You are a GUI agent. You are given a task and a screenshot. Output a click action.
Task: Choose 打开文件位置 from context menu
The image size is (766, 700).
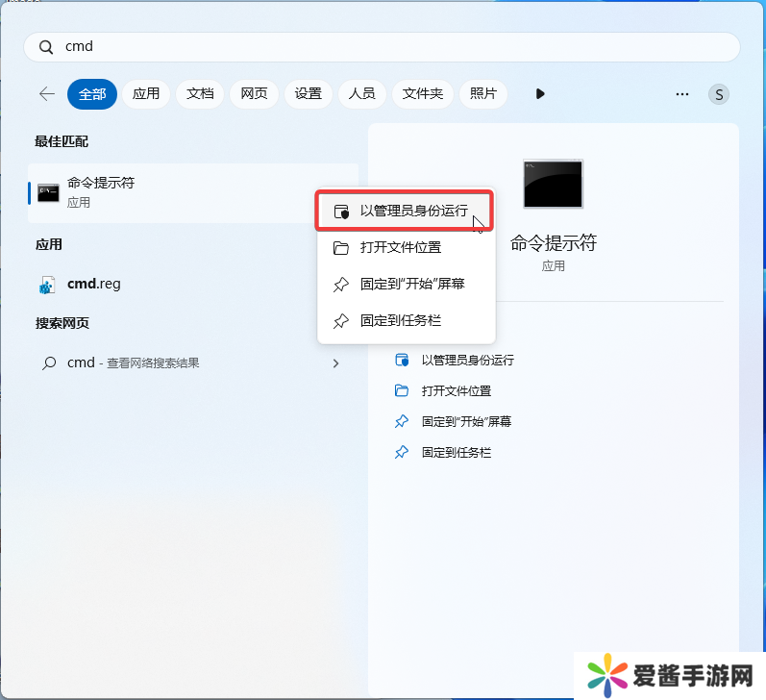tap(400, 247)
